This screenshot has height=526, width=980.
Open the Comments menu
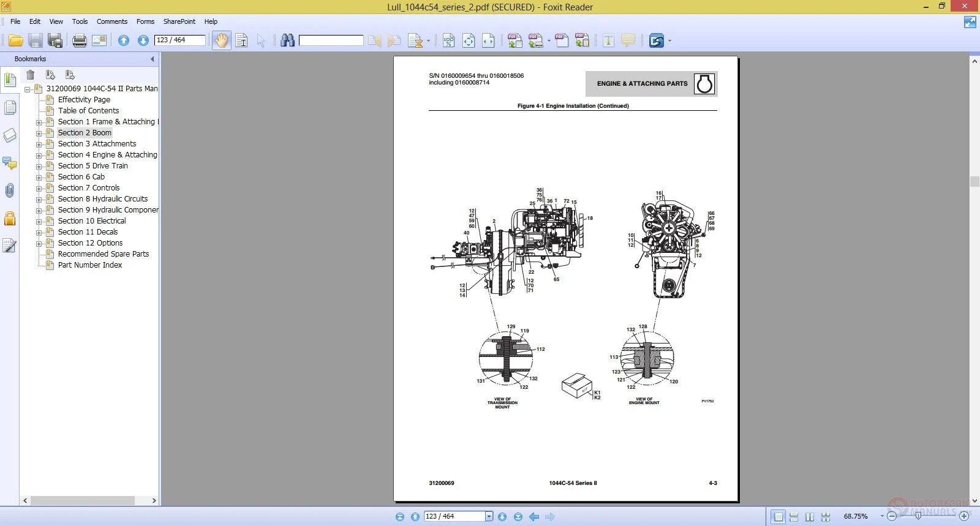tap(111, 21)
